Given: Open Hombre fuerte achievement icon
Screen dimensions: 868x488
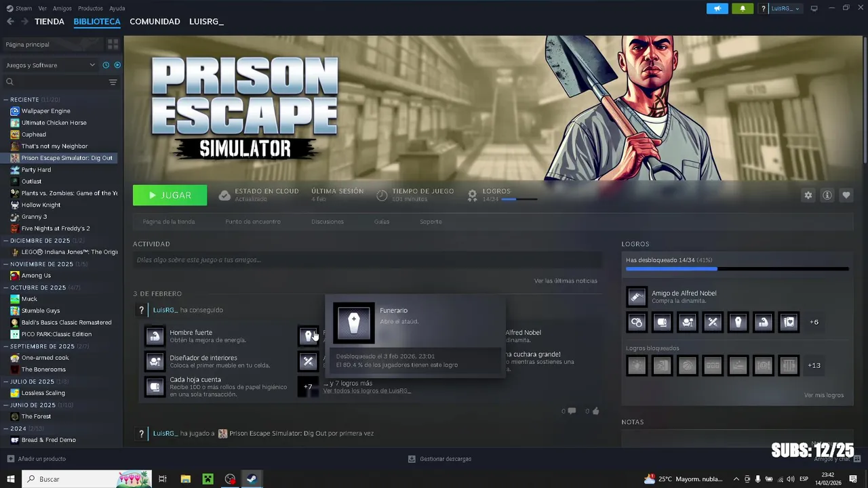Looking at the screenshot, I should pos(155,335).
